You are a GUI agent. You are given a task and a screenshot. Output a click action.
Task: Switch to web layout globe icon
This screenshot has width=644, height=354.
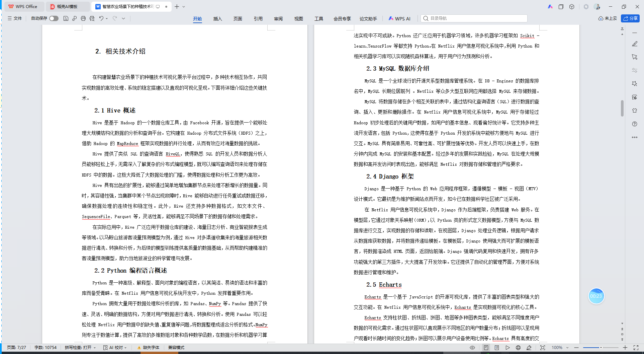(518, 348)
